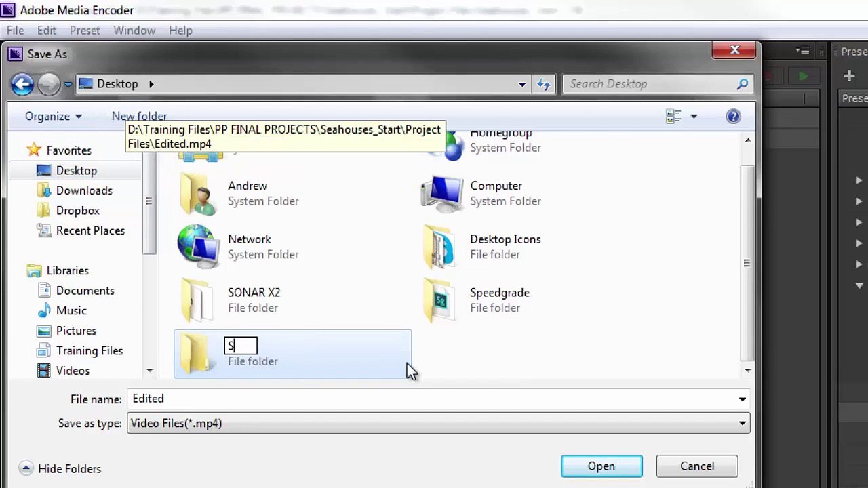Click the add preset plus icon
The height and width of the screenshot is (488, 868).
point(849,76)
